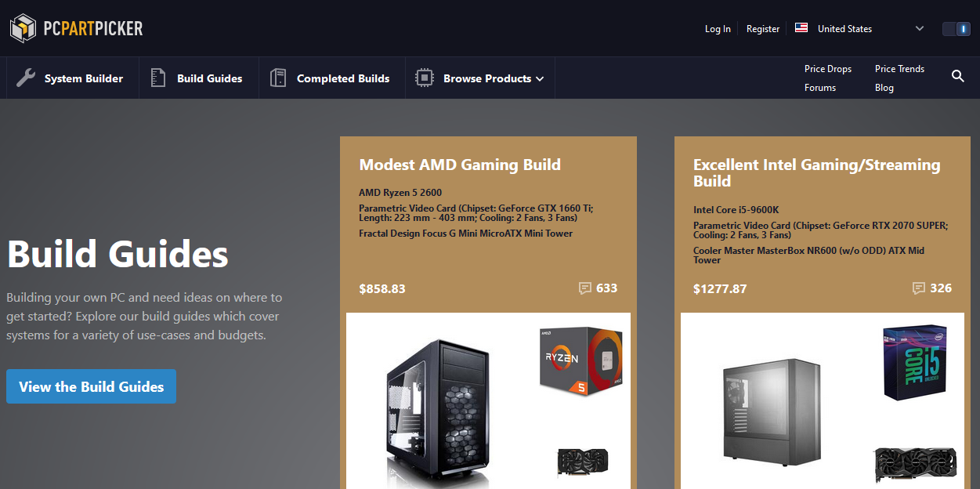Open the Price Drops link
The height and width of the screenshot is (489, 980).
(x=828, y=69)
